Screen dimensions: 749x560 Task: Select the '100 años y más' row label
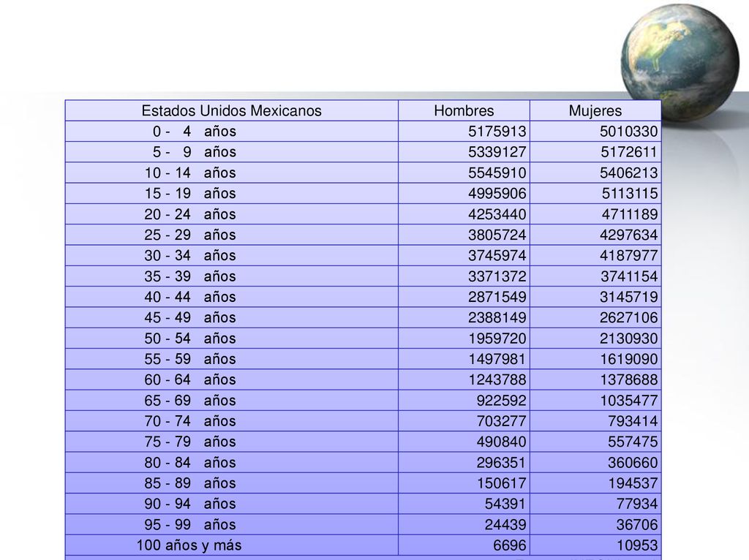(189, 545)
